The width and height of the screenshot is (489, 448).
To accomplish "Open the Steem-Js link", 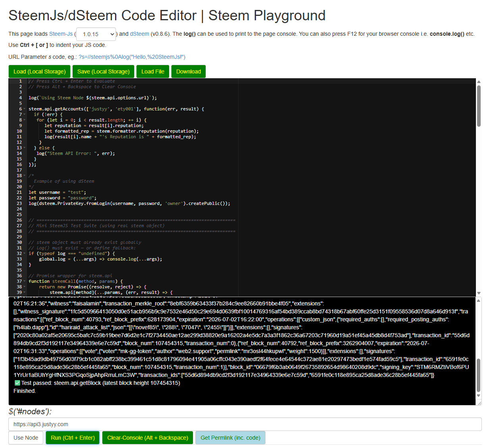I will point(61,34).
